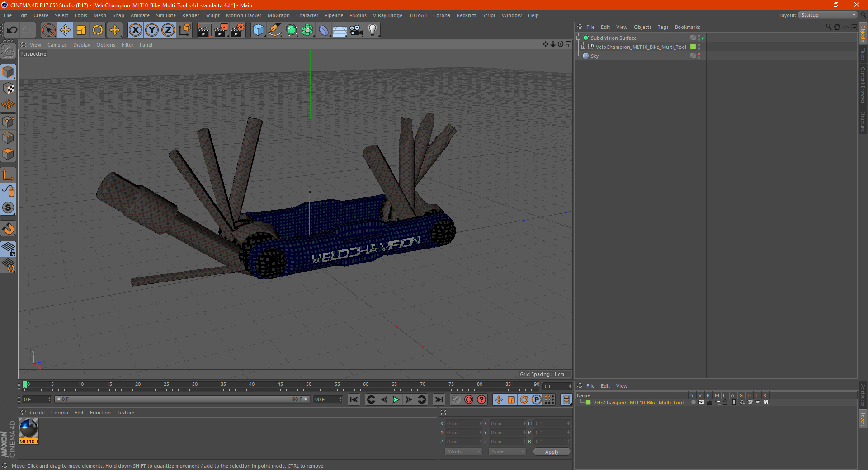Toggle coordinate system icon
The width and height of the screenshot is (868, 470).
click(185, 30)
